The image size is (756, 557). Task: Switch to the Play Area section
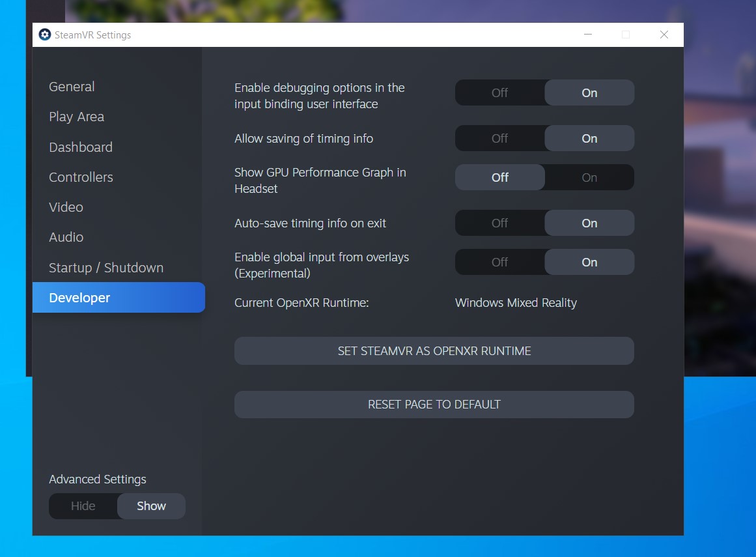(x=76, y=117)
